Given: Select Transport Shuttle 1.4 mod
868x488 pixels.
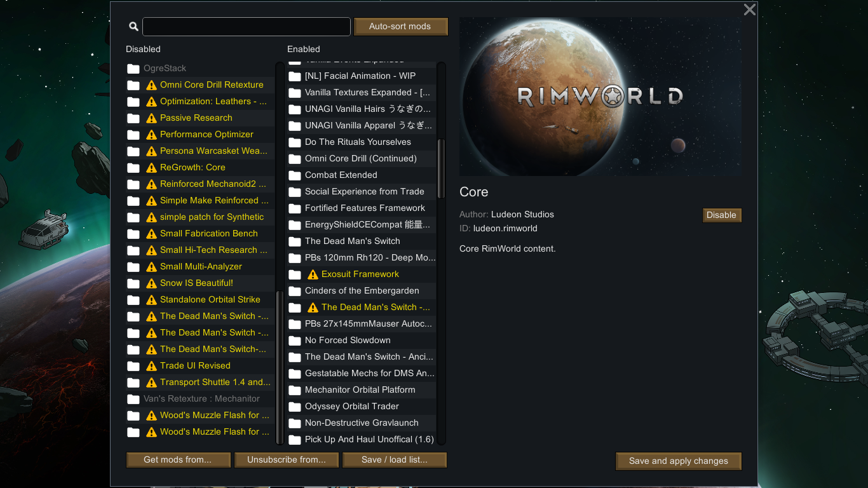Looking at the screenshot, I should click(200, 383).
